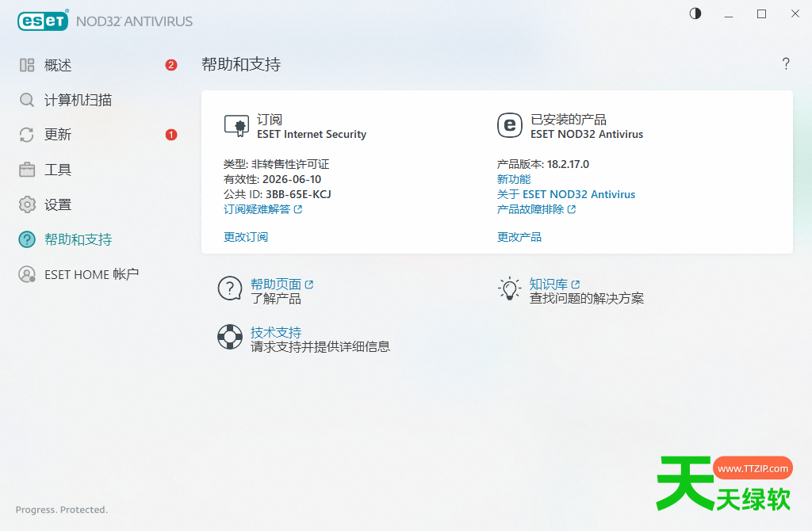Close the ESET window
The width and height of the screenshot is (812, 531).
coord(795,14)
